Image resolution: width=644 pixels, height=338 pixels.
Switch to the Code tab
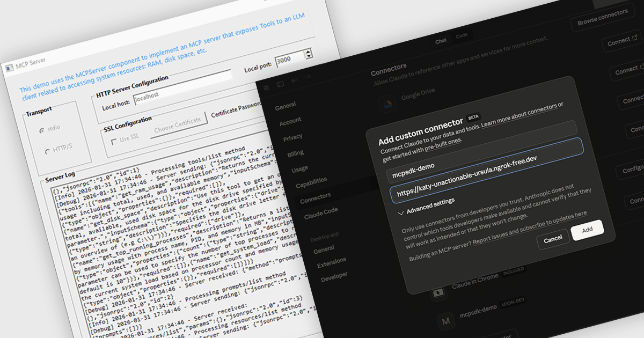(x=461, y=36)
